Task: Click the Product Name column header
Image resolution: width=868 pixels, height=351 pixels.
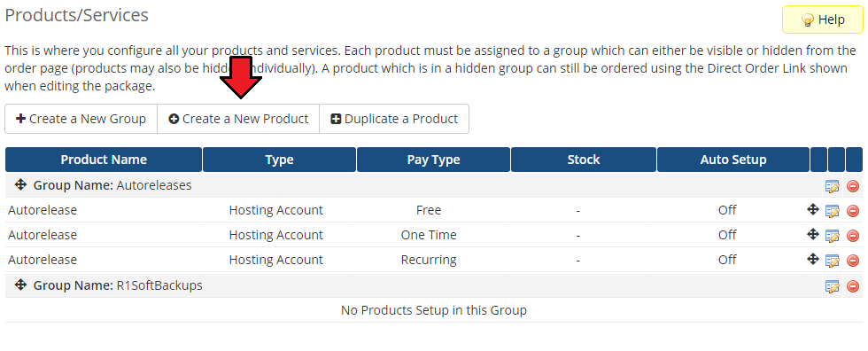Action: click(104, 160)
